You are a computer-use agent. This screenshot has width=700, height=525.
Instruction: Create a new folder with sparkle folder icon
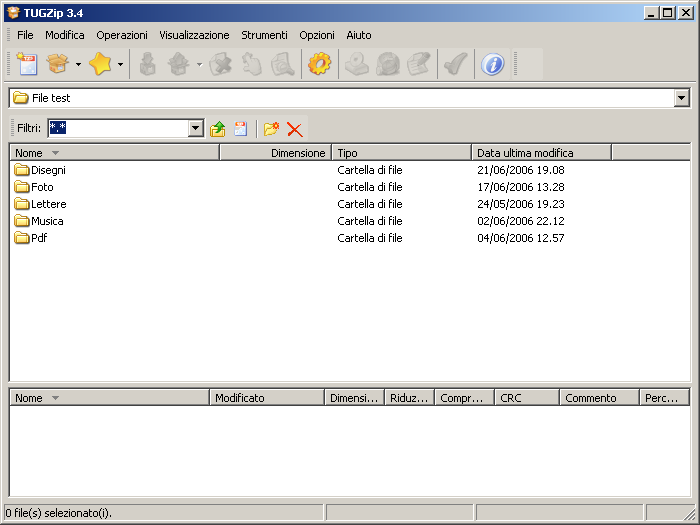(x=271, y=129)
